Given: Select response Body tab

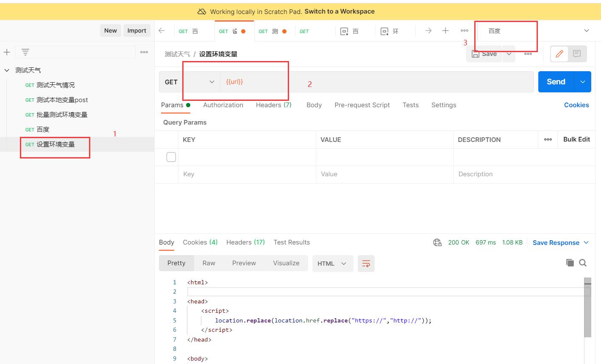Looking at the screenshot, I should pyautogui.click(x=167, y=242).
